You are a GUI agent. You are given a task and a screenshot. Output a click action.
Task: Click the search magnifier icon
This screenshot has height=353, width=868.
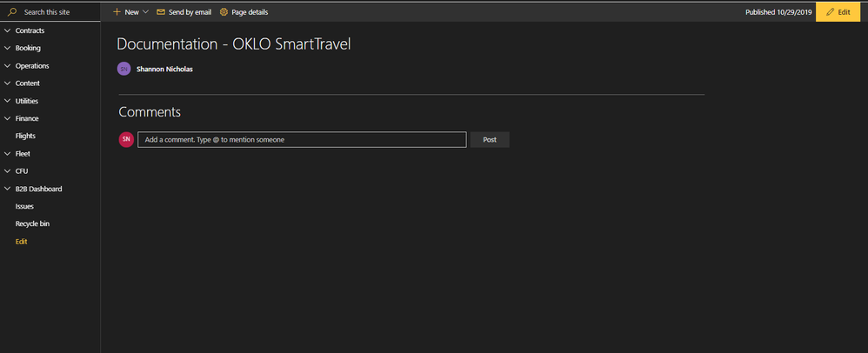pos(11,11)
